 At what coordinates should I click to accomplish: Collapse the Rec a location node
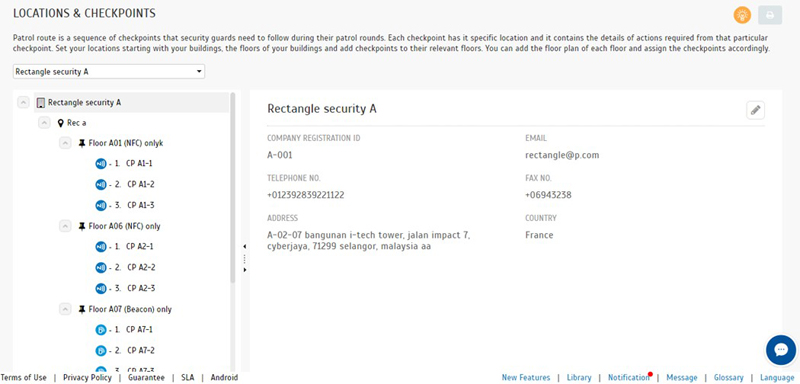tap(44, 123)
